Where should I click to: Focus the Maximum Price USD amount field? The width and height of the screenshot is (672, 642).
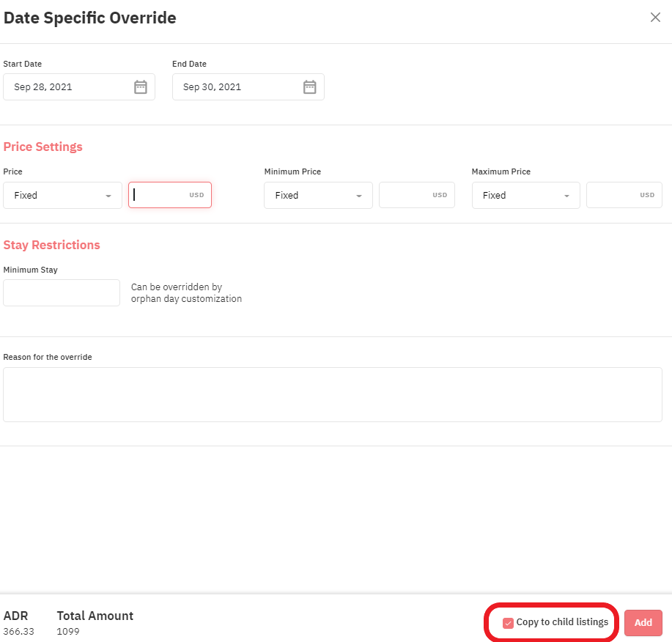[624, 195]
